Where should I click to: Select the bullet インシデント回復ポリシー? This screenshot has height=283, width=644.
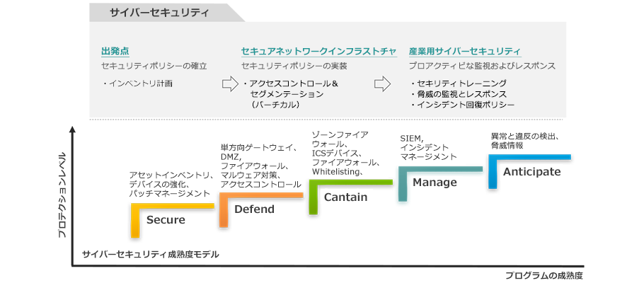pos(462,105)
